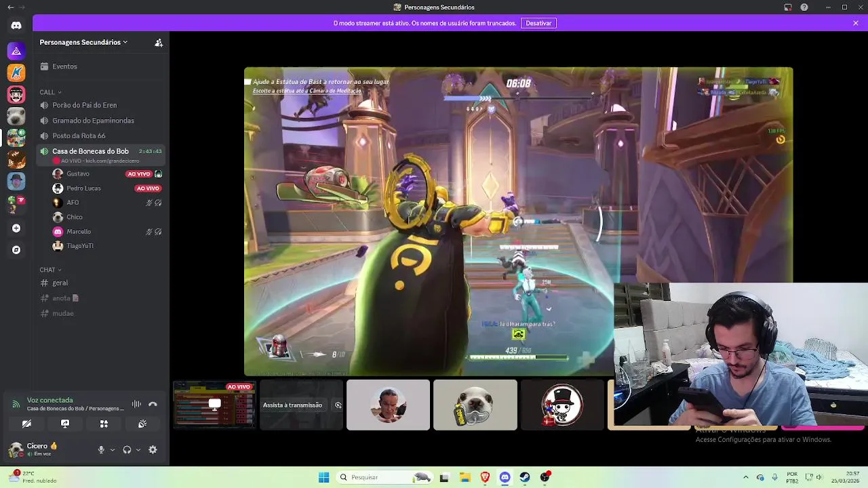Open the weather widget showing 22°C
This screenshot has height=488, width=868.
(x=33, y=477)
